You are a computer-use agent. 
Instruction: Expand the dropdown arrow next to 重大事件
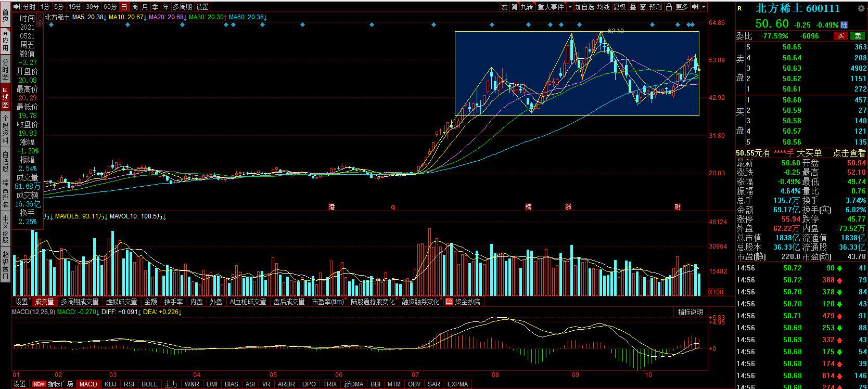(570, 7)
